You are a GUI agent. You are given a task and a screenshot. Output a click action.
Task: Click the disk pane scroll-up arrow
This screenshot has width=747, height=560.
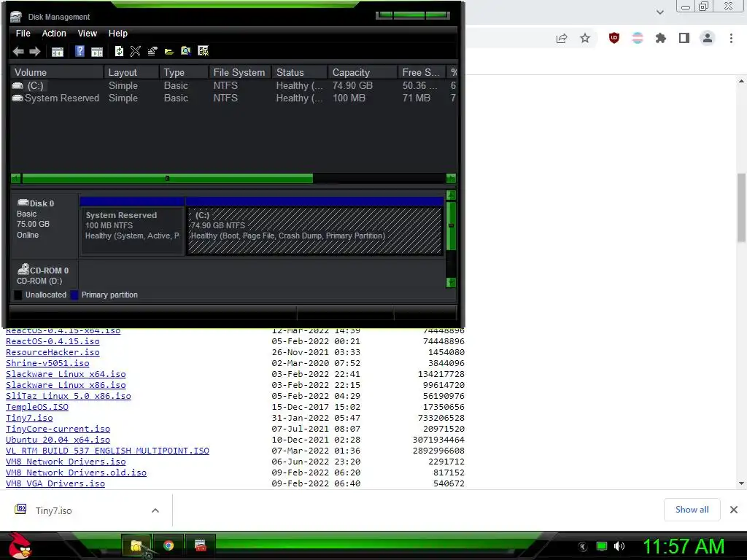coord(451,195)
